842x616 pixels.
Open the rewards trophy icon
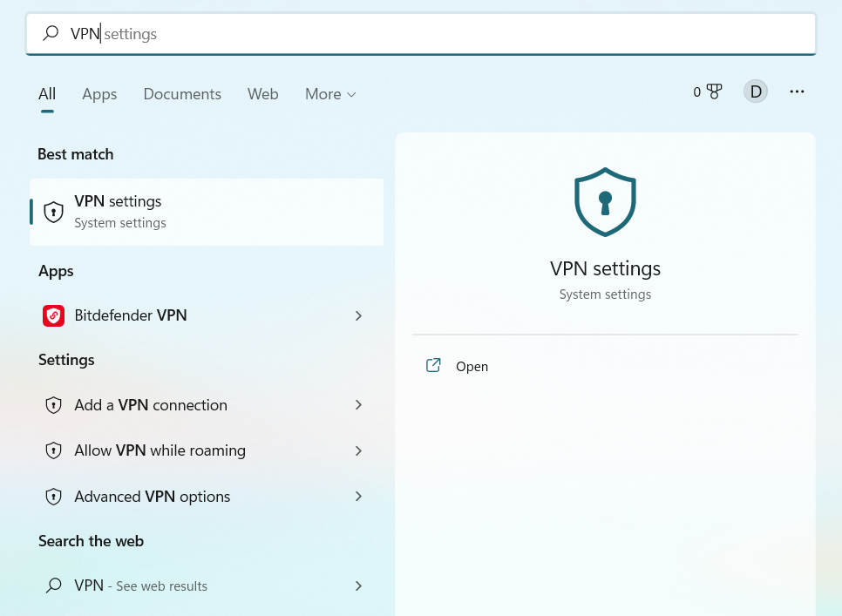(714, 91)
